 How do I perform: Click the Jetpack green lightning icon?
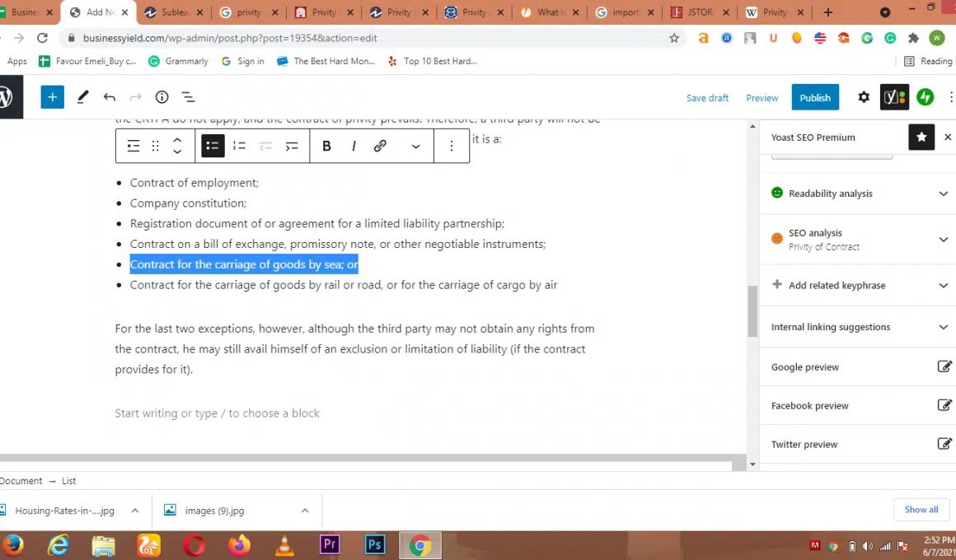(x=926, y=97)
